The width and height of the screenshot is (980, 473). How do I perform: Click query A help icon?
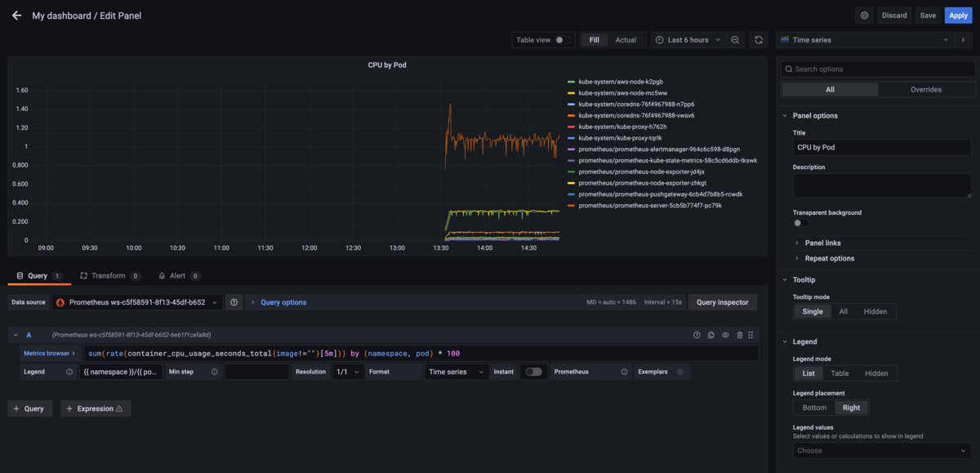pos(697,335)
